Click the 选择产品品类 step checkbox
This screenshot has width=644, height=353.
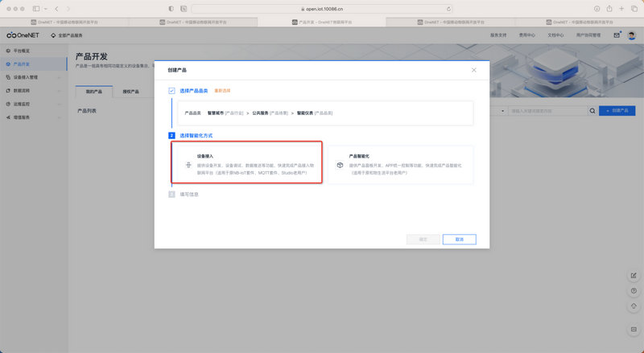coord(171,91)
